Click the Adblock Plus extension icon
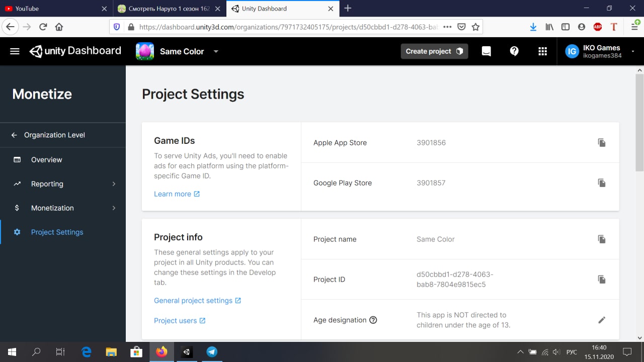This screenshot has height=362, width=644. [598, 27]
